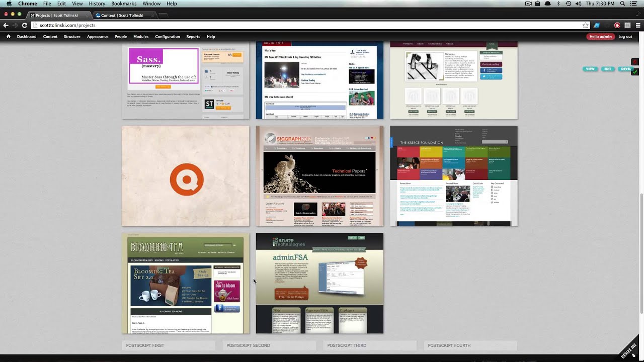Click the POSTSCRIPT SECOND region
Image resolution: width=644 pixels, height=362 pixels.
(269, 345)
